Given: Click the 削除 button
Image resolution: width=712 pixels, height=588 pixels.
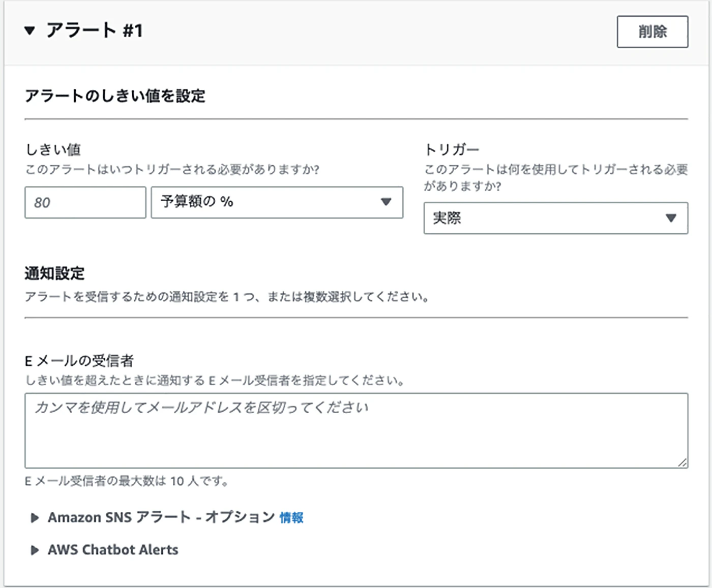Looking at the screenshot, I should [x=652, y=32].
